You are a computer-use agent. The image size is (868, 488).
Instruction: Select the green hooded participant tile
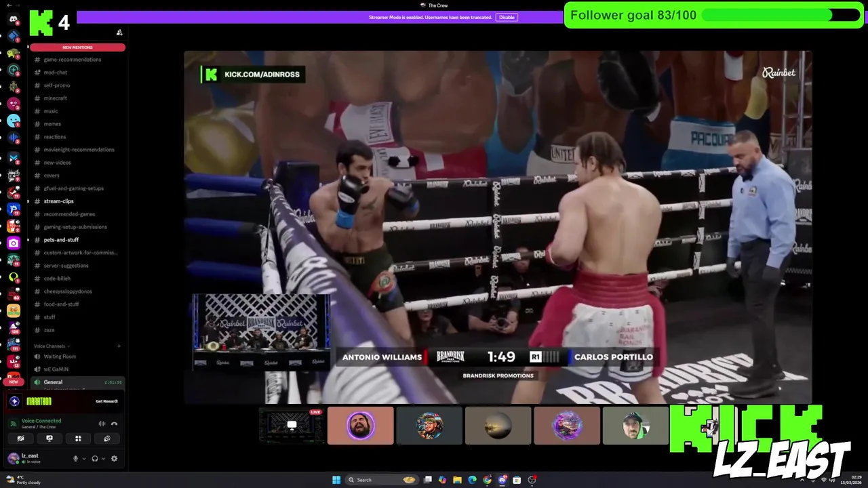635,426
